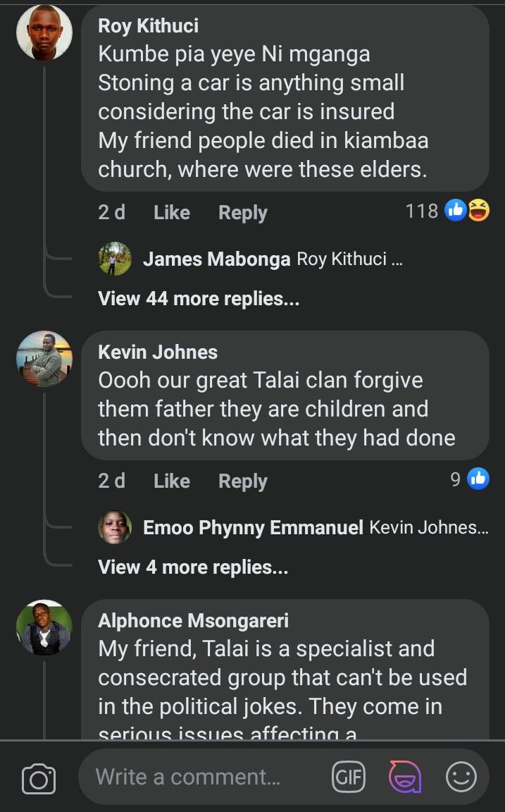Open the camera icon to attach photo

click(38, 778)
